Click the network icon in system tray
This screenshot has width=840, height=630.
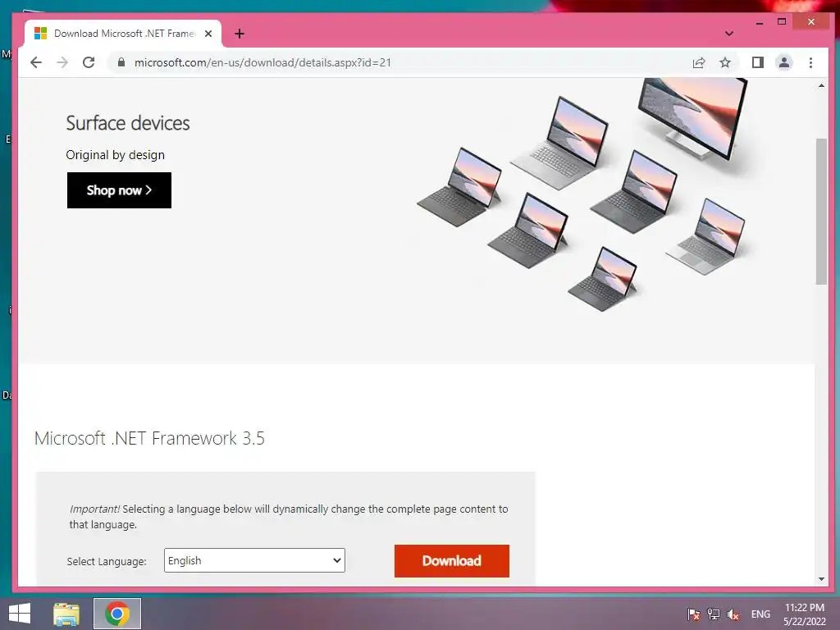[x=713, y=614]
